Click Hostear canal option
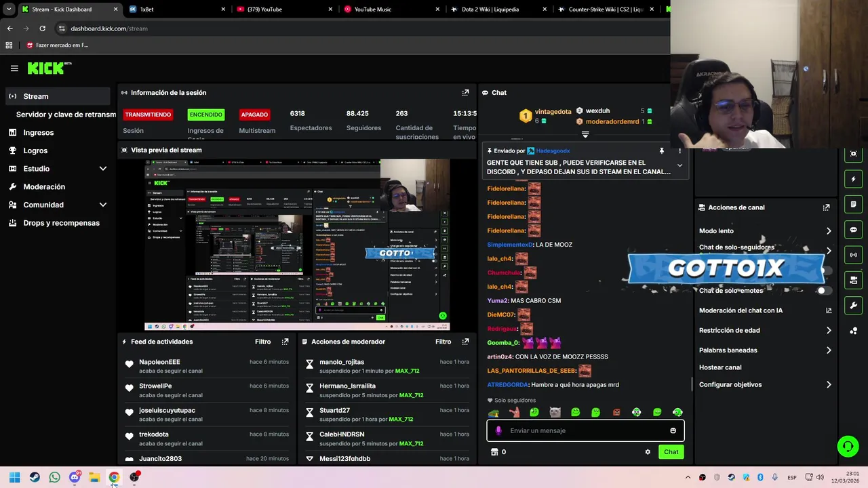Viewport: 868px width, 488px height. [x=720, y=367]
